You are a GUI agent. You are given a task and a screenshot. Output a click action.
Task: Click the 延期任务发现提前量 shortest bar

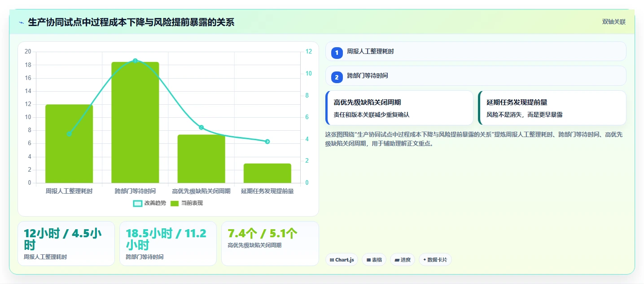tap(267, 173)
